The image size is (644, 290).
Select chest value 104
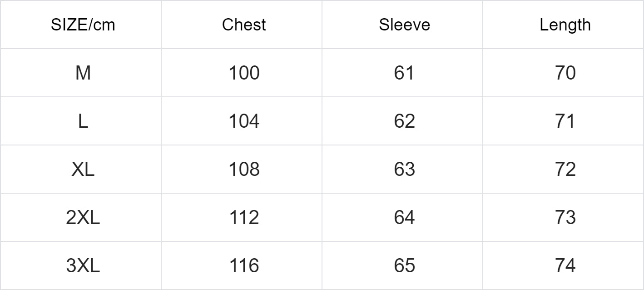tap(244, 121)
